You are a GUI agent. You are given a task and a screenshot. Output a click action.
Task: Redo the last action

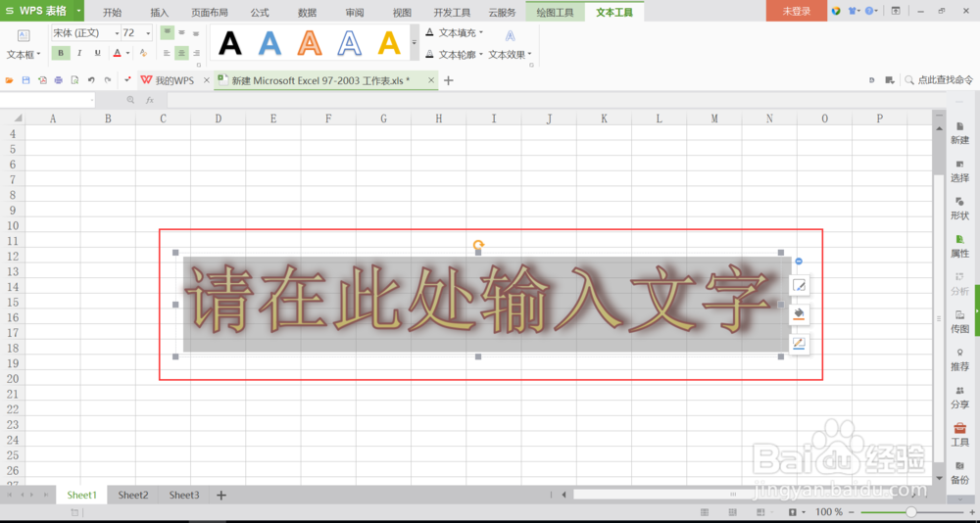108,80
